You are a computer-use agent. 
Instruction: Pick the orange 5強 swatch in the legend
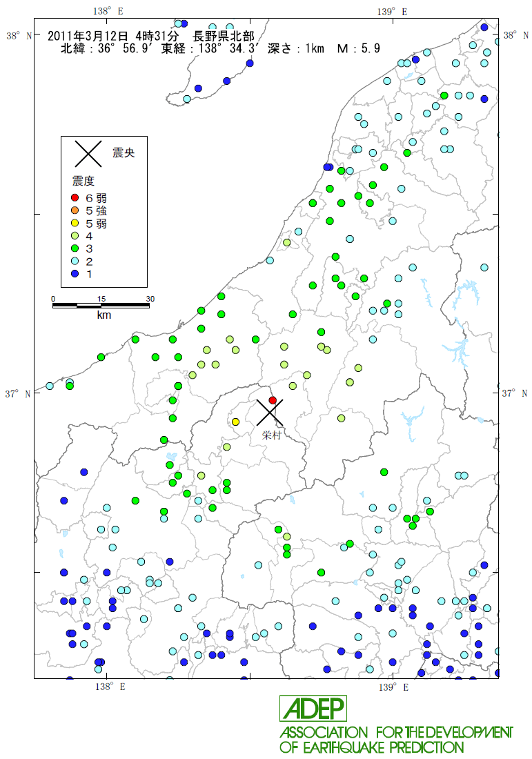click(x=75, y=210)
